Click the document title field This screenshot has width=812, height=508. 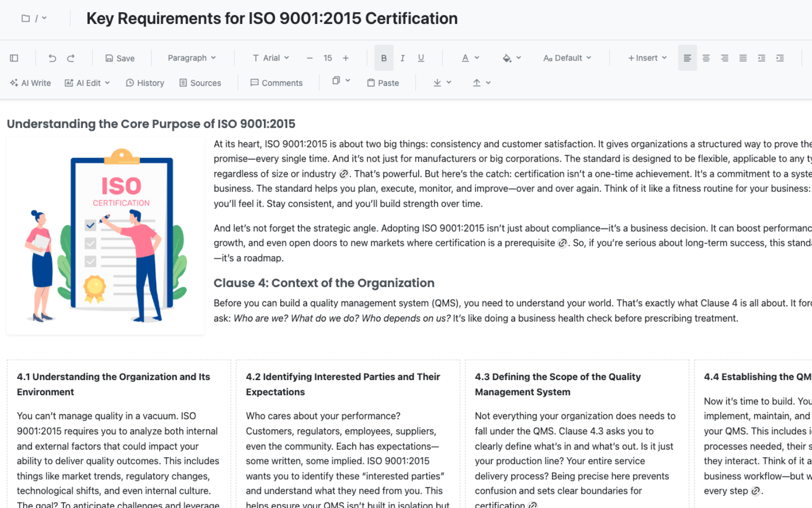point(272,18)
